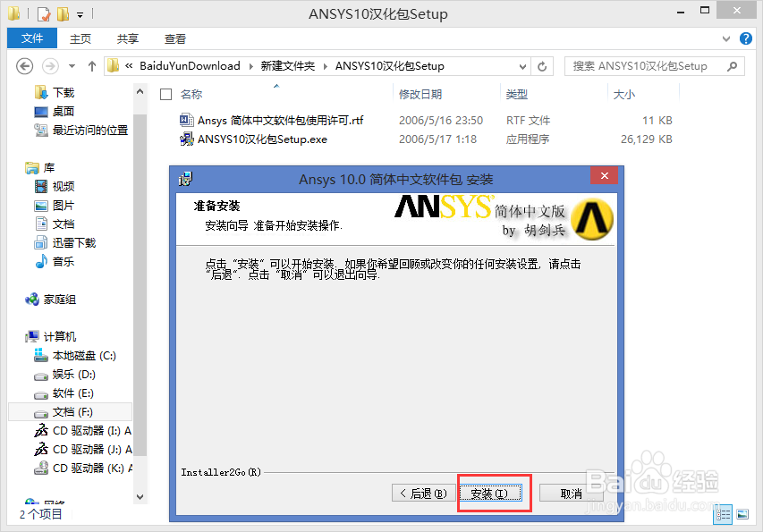The width and height of the screenshot is (763, 532).
Task: Click the up one level folder icon
Action: pyautogui.click(x=92, y=65)
